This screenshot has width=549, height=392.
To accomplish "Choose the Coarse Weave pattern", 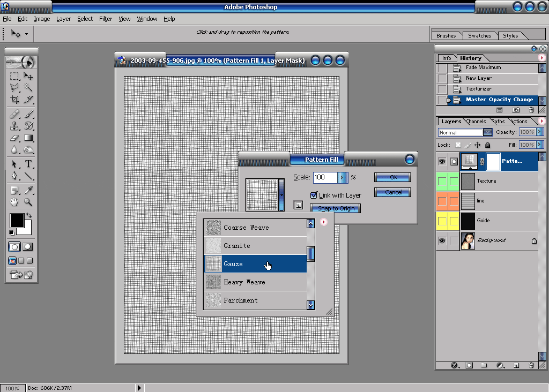I will click(255, 228).
